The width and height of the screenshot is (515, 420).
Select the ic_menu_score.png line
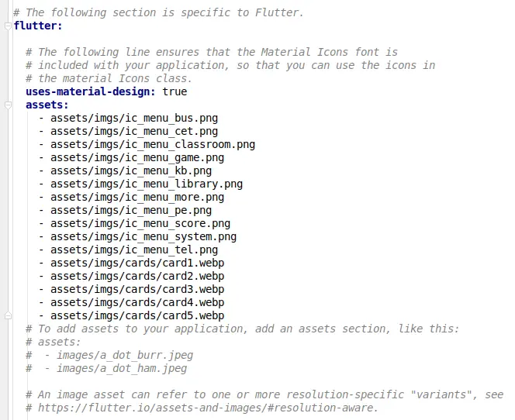tap(134, 223)
